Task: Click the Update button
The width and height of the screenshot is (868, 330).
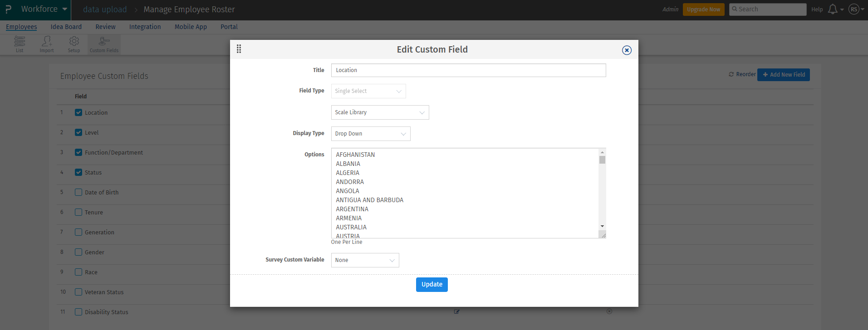Action: pos(432,285)
